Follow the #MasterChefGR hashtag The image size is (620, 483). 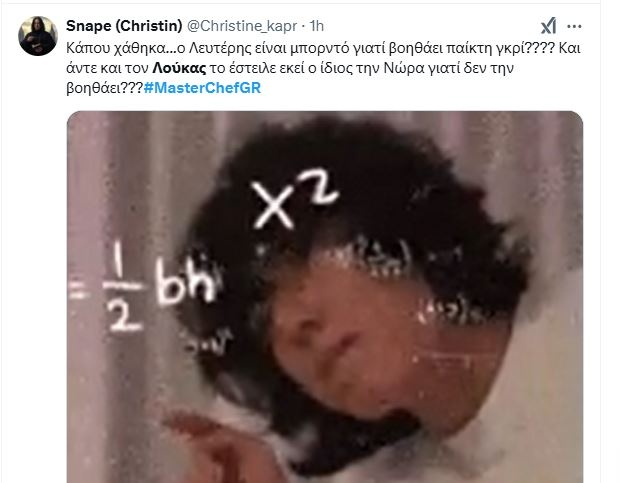pos(202,88)
